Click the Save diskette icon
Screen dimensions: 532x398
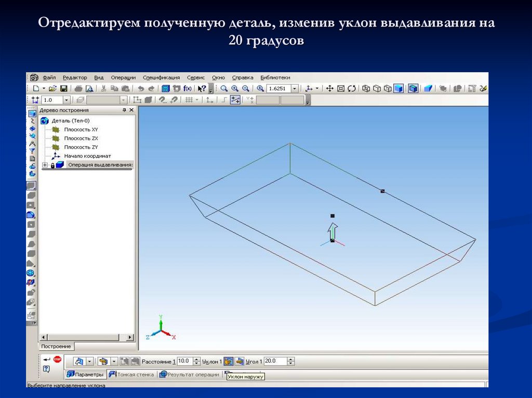click(x=63, y=89)
